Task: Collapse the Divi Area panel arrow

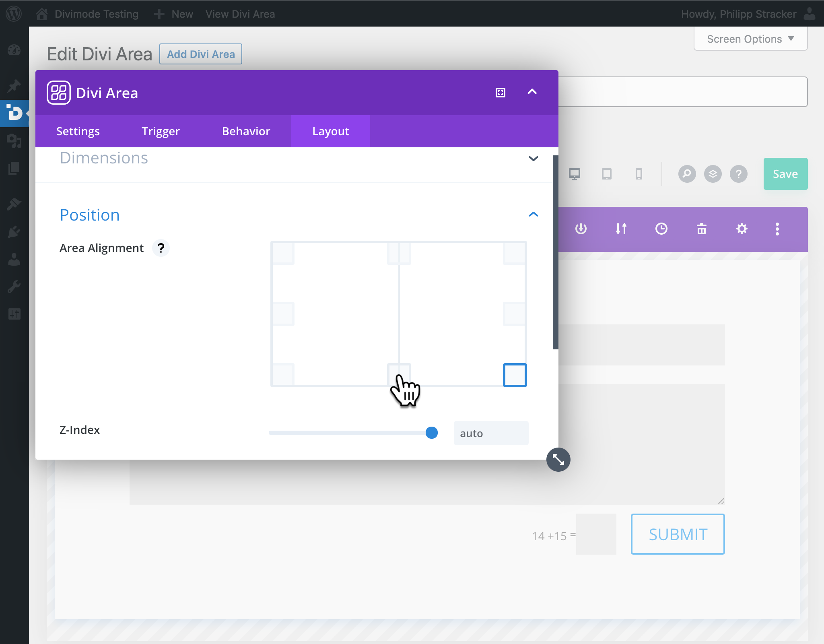Action: [532, 92]
